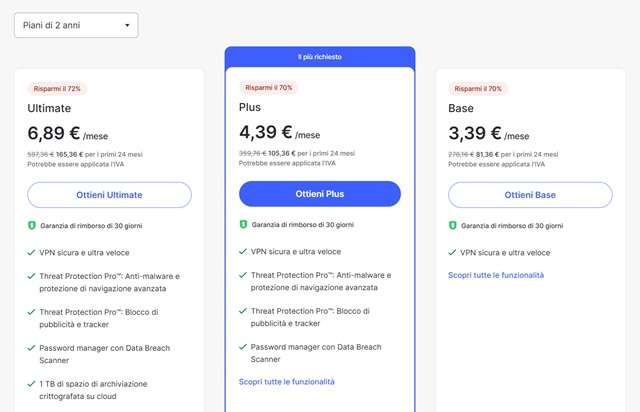Click VPN checkmark icon in Ultimate plan
Viewport: 640px width, 412px height.
pos(32,253)
